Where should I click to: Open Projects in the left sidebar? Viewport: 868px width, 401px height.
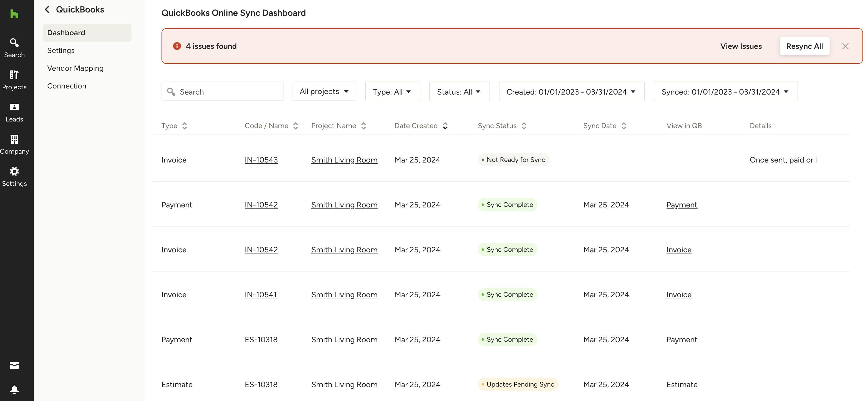click(14, 80)
